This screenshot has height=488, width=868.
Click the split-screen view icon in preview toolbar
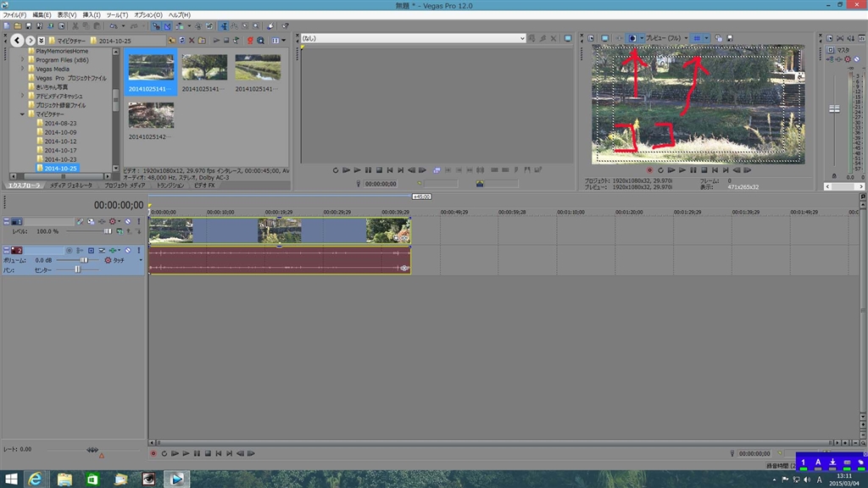point(632,38)
